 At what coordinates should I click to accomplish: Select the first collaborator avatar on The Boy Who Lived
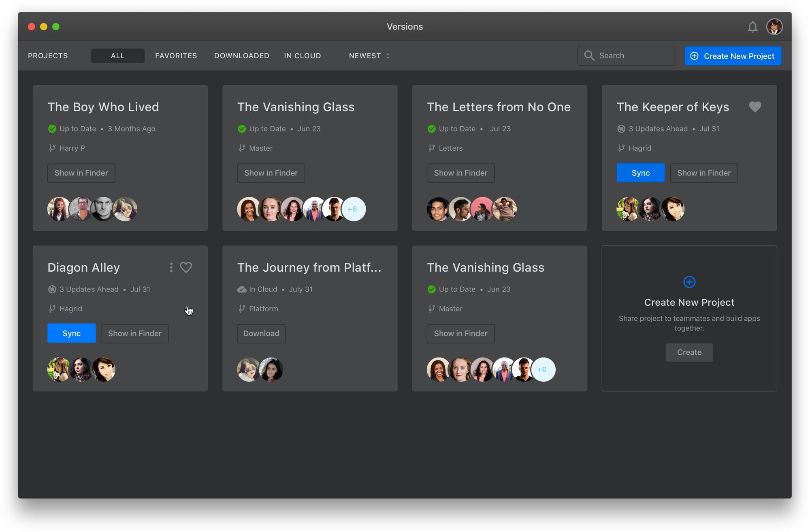point(59,209)
